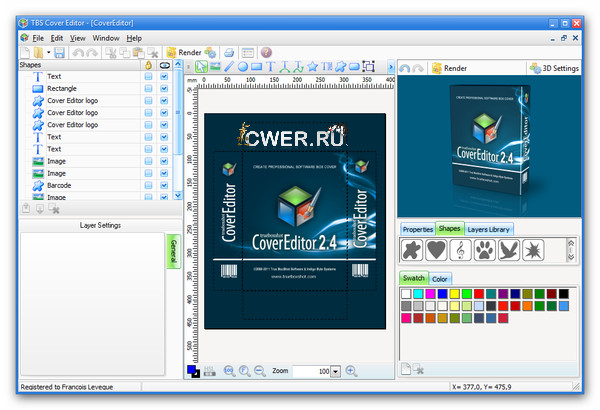
Task: Open the zoom percentage dropdown
Action: tap(335, 371)
